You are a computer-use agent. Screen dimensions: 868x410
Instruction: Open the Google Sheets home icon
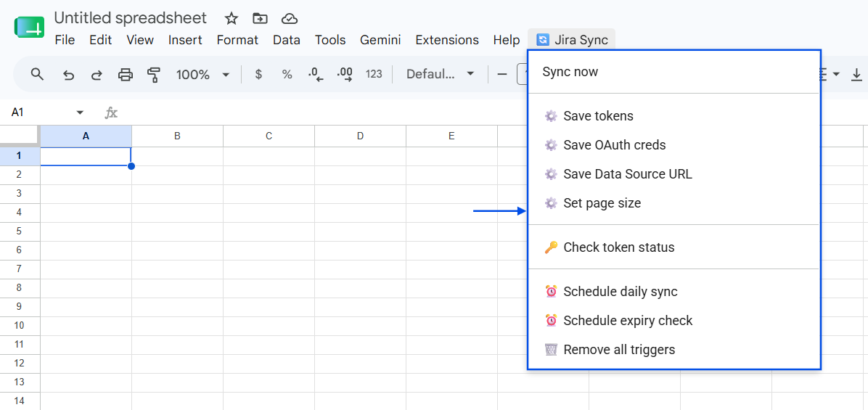(29, 27)
